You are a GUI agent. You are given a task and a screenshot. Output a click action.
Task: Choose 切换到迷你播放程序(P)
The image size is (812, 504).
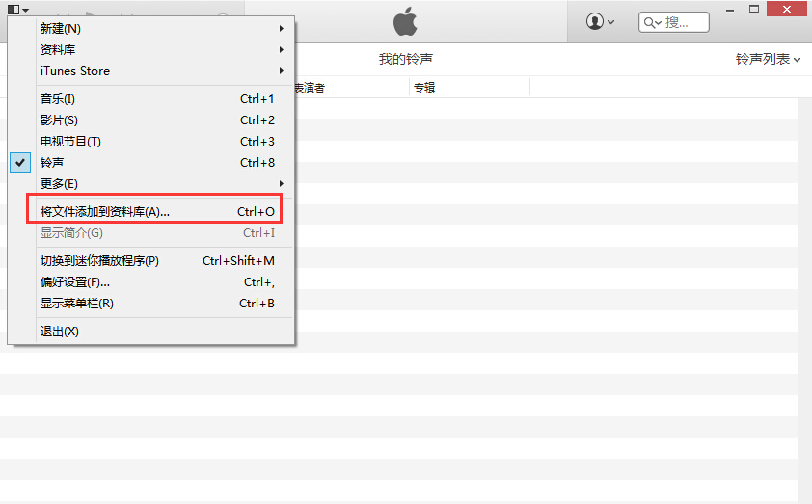coord(162,261)
